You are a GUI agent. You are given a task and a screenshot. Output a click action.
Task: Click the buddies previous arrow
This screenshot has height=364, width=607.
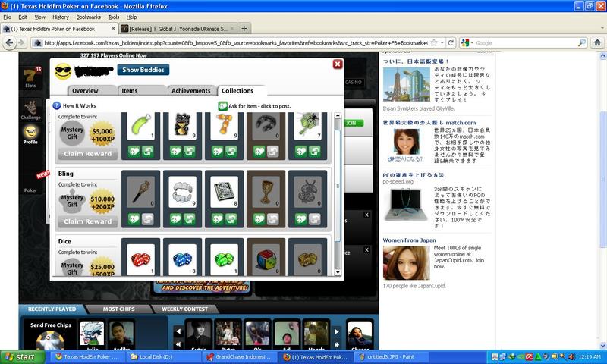pyautogui.click(x=178, y=331)
